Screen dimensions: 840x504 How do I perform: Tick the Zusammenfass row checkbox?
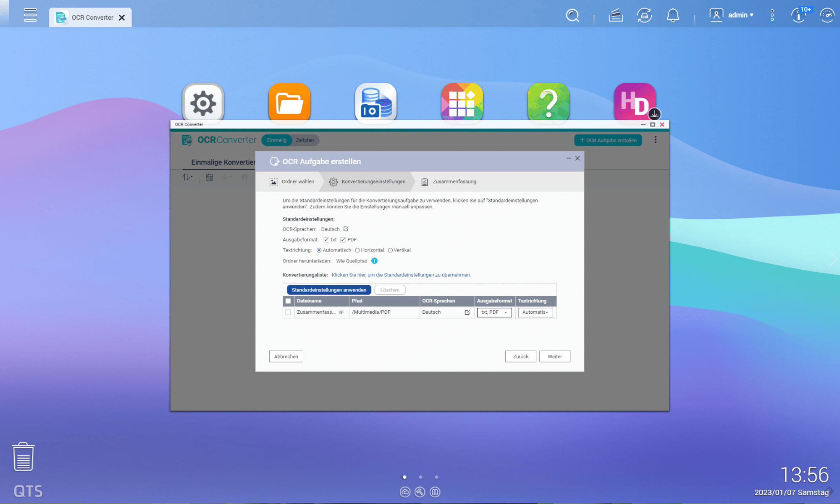pyautogui.click(x=288, y=312)
